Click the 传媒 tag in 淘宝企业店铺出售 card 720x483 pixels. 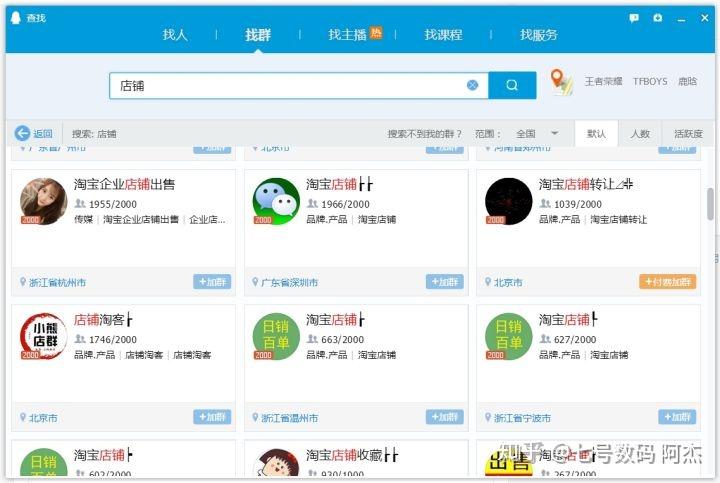click(x=84, y=219)
